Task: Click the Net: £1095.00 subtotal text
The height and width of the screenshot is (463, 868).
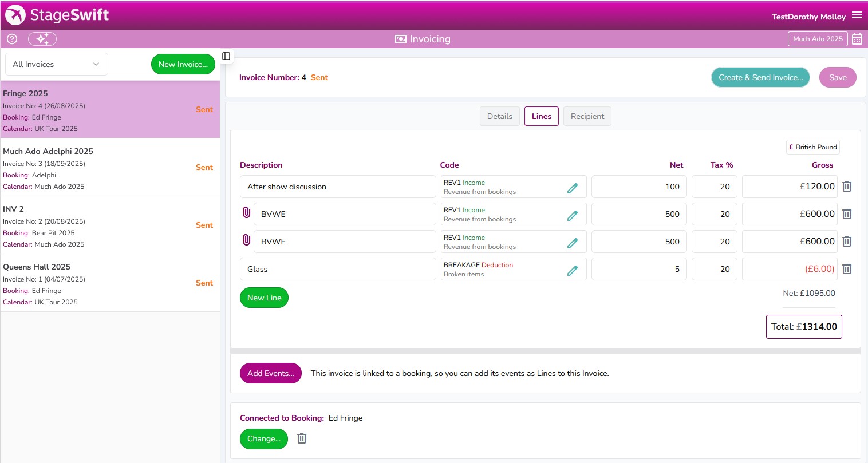Action: click(809, 293)
